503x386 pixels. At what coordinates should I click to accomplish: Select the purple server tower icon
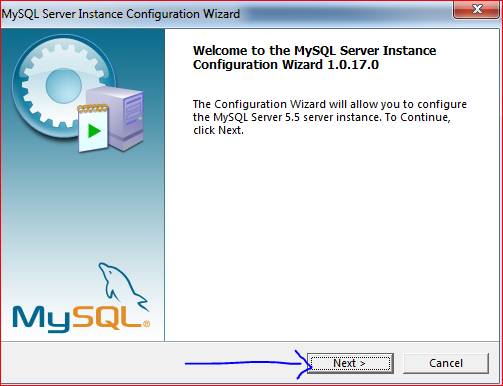(120, 117)
